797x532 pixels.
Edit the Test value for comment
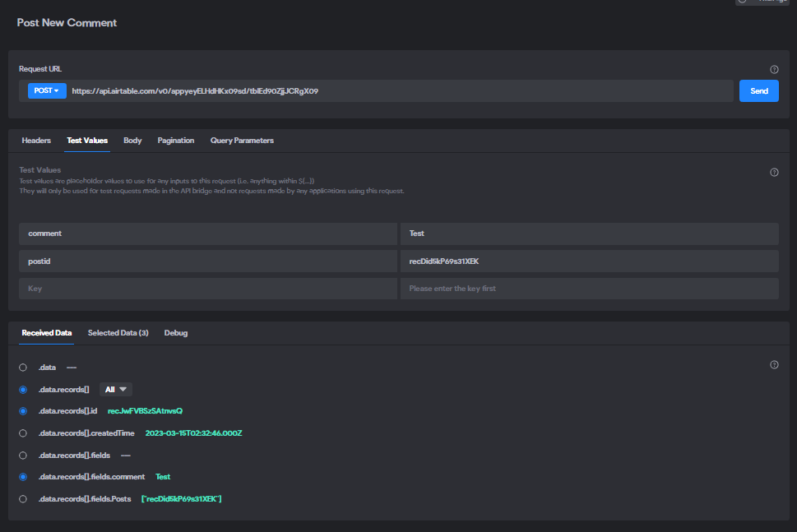[x=590, y=234]
